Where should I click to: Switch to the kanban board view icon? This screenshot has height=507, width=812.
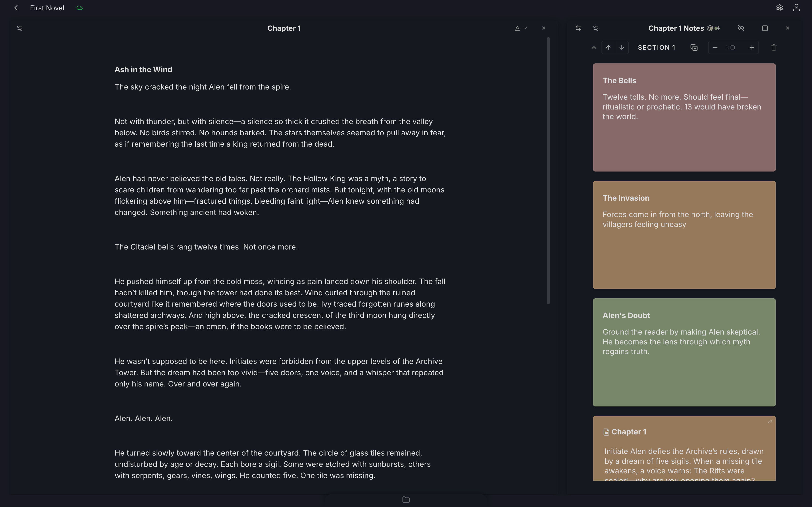[765, 28]
